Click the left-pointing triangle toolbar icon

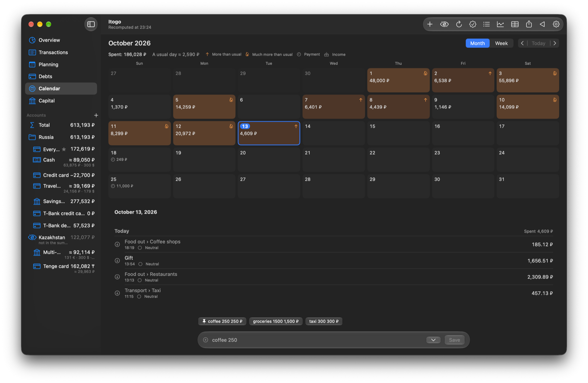[x=543, y=24]
